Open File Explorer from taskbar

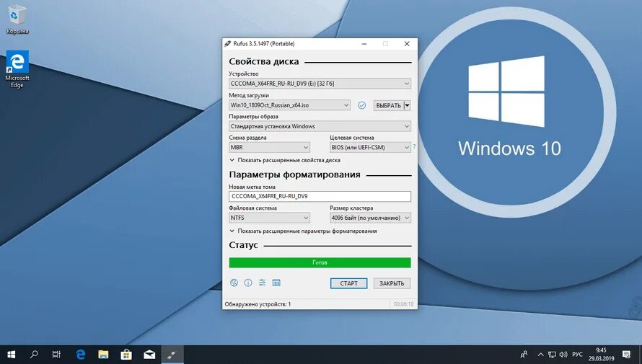(103, 354)
